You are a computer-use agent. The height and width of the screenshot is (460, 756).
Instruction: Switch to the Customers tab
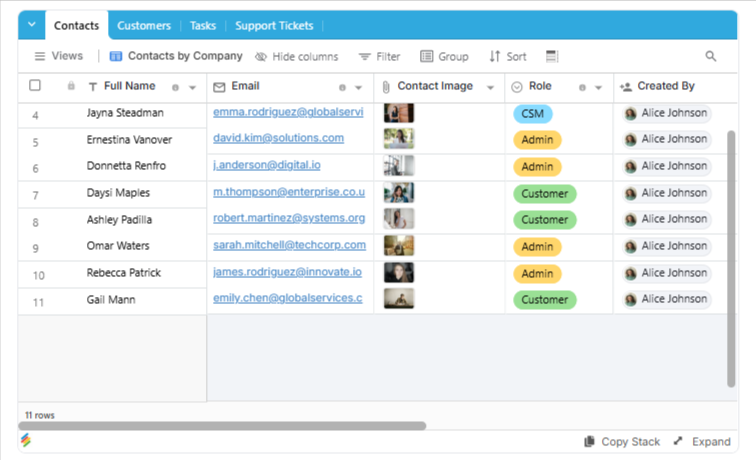pos(144,26)
